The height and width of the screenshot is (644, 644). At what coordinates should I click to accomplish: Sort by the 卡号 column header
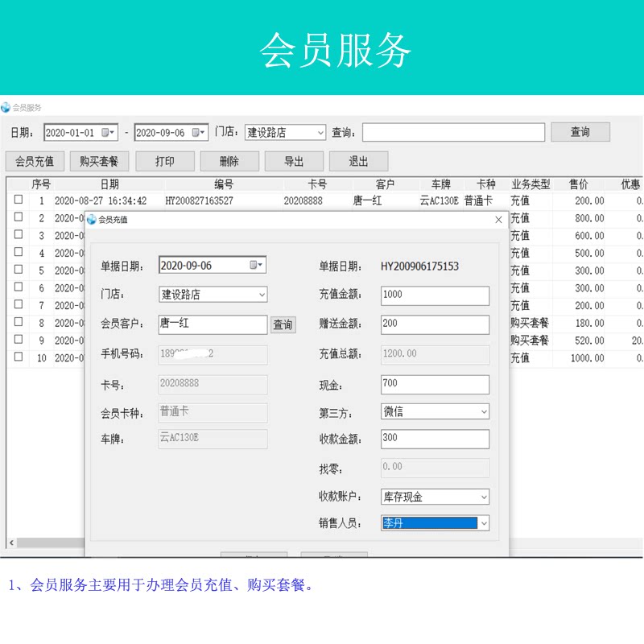point(317,184)
